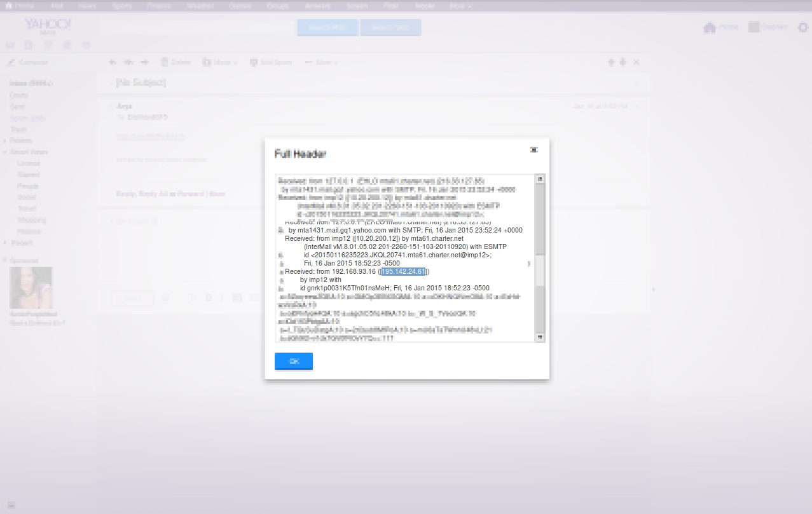The width and height of the screenshot is (812, 514).
Task: Click the mail search input field
Action: click(x=196, y=28)
